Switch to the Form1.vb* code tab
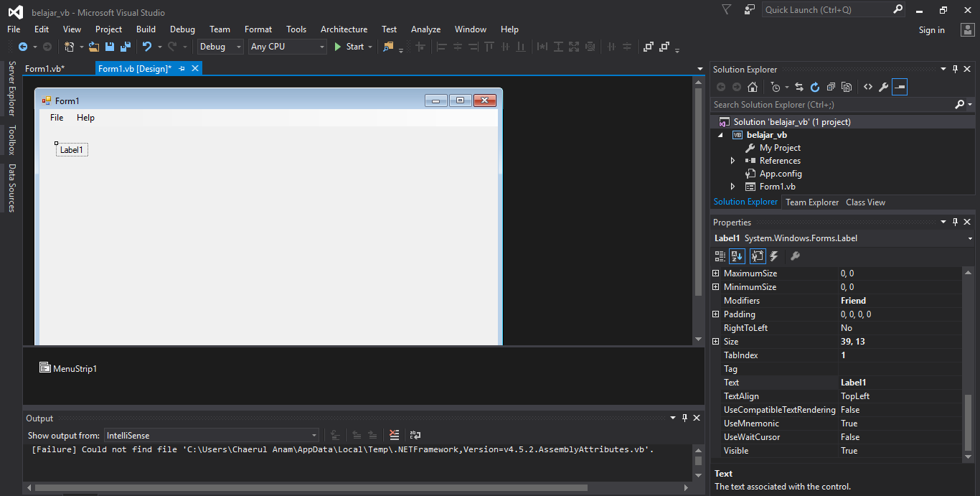This screenshot has height=496, width=980. click(x=44, y=68)
